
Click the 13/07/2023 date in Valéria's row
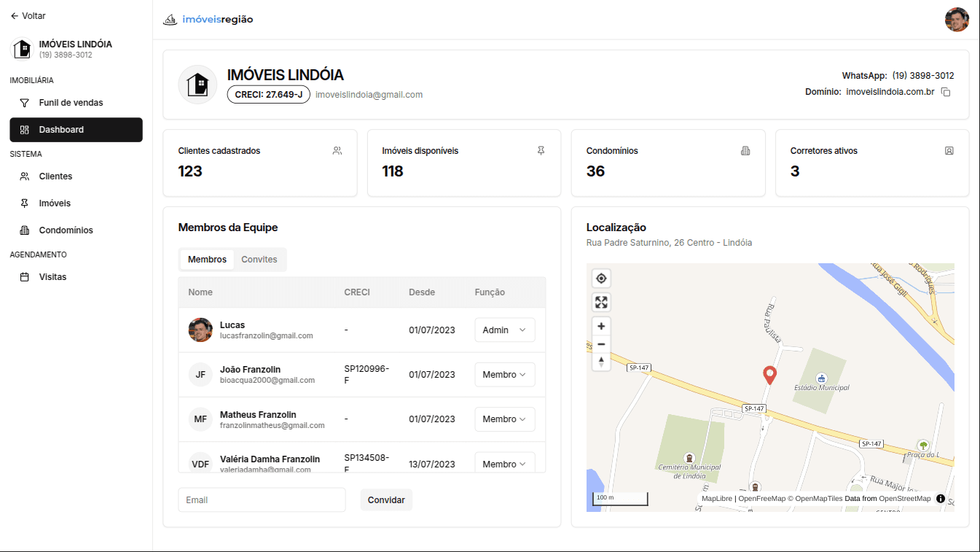(x=432, y=464)
